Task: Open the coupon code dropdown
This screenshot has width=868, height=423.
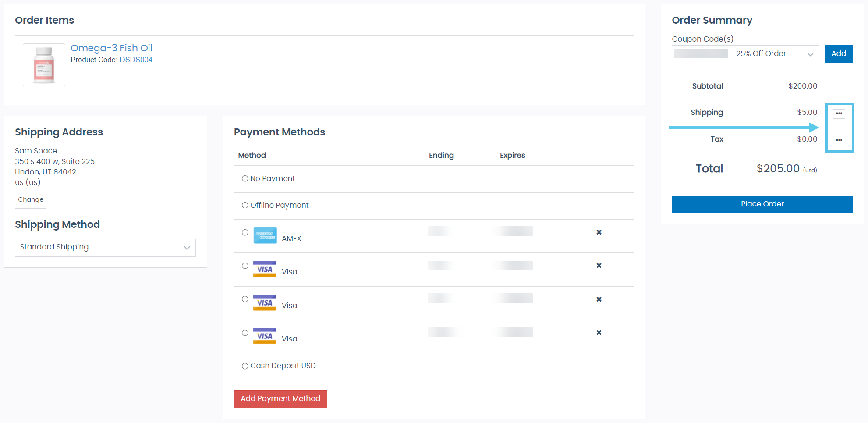Action: click(x=745, y=54)
